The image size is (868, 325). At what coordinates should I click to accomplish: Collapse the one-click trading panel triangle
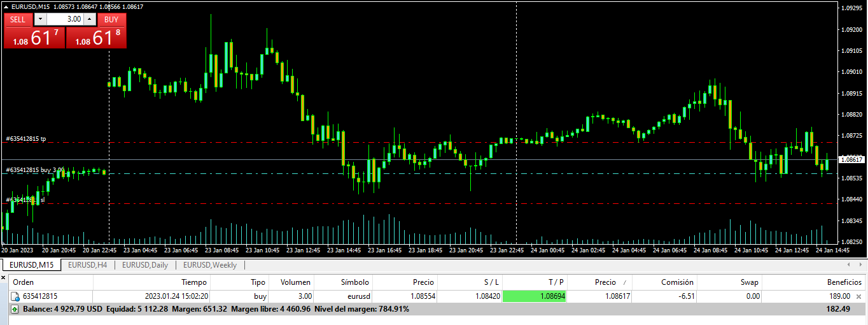(x=6, y=6)
